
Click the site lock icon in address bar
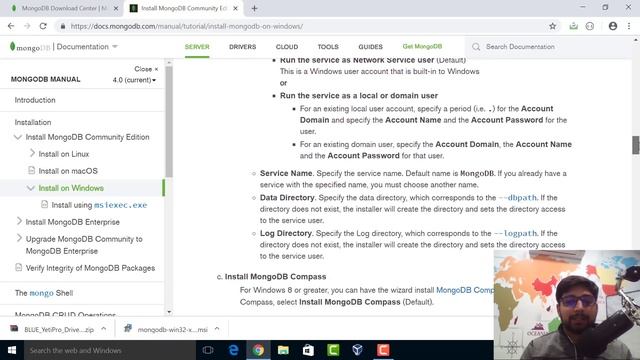tap(62, 26)
